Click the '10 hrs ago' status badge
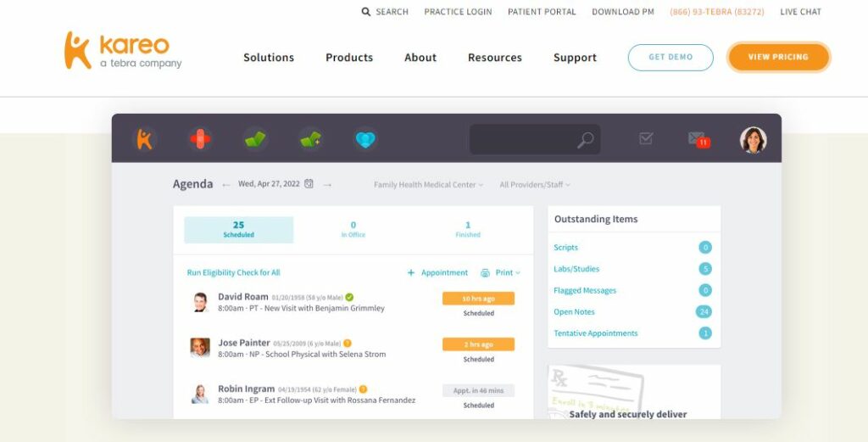868x442 pixels. tap(478, 299)
